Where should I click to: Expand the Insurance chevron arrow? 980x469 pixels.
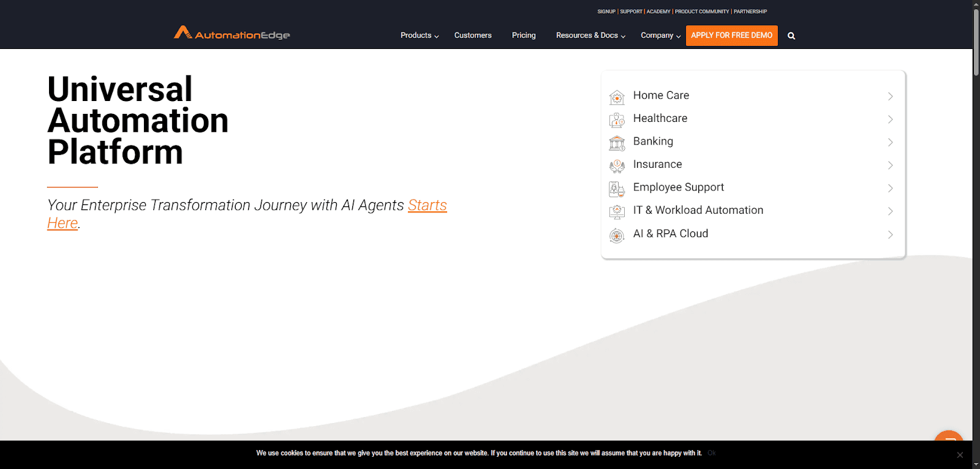890,165
